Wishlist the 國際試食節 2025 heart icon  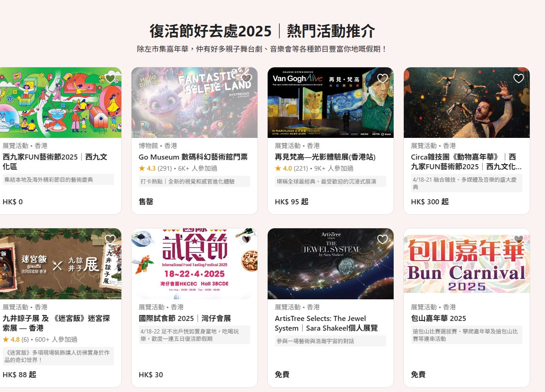pyautogui.click(x=246, y=239)
